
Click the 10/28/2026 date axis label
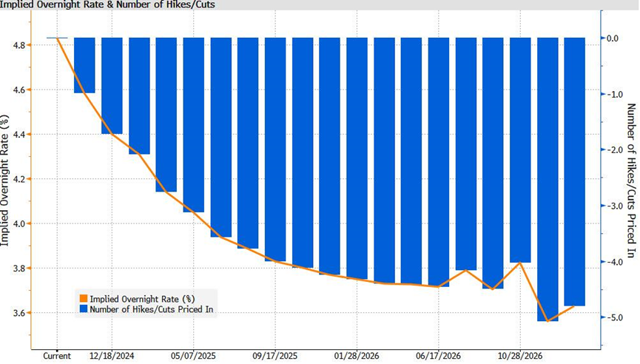point(520,356)
